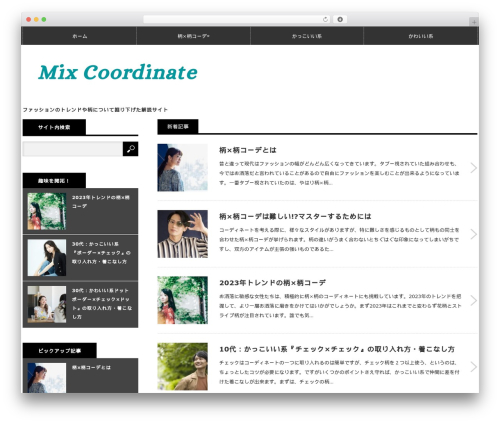The width and height of the screenshot is (500, 423).
Task: Click sidebar thumbnail for 2023年トレンド post
Action: pos(47,211)
